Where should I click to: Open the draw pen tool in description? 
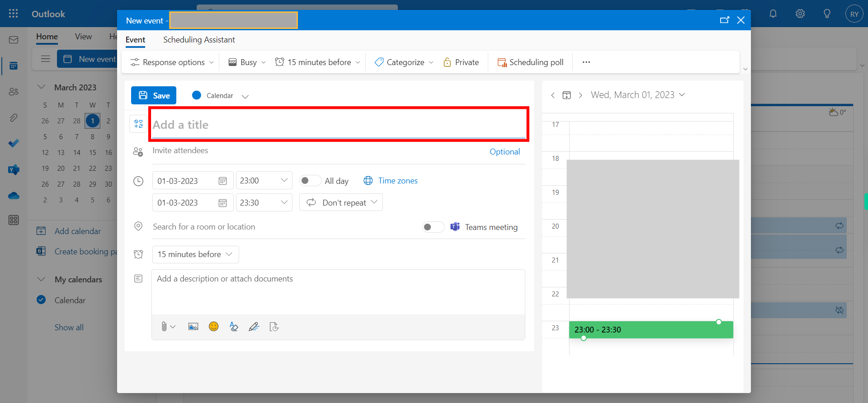[x=254, y=327]
